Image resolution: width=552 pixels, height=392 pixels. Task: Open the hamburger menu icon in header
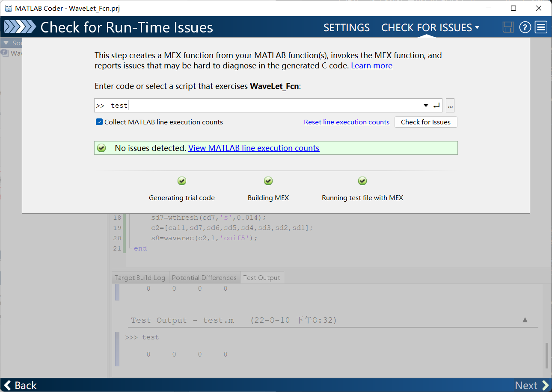click(541, 27)
